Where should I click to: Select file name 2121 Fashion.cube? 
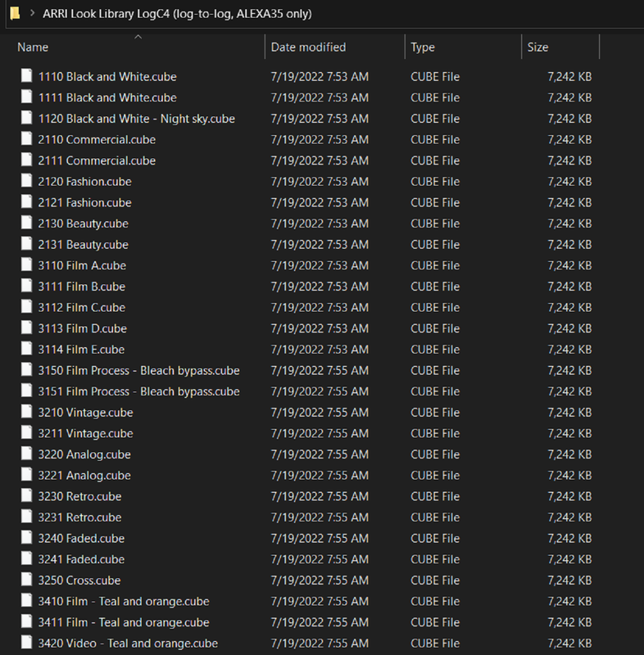(x=85, y=202)
